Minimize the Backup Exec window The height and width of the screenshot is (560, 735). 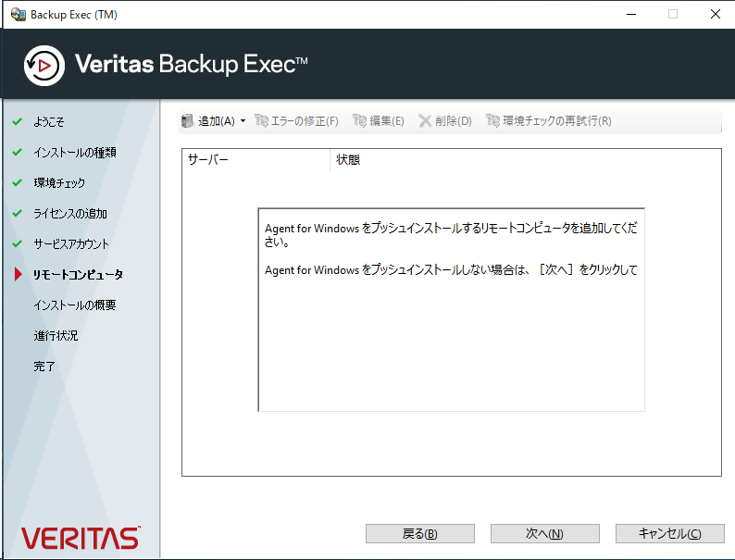click(631, 14)
